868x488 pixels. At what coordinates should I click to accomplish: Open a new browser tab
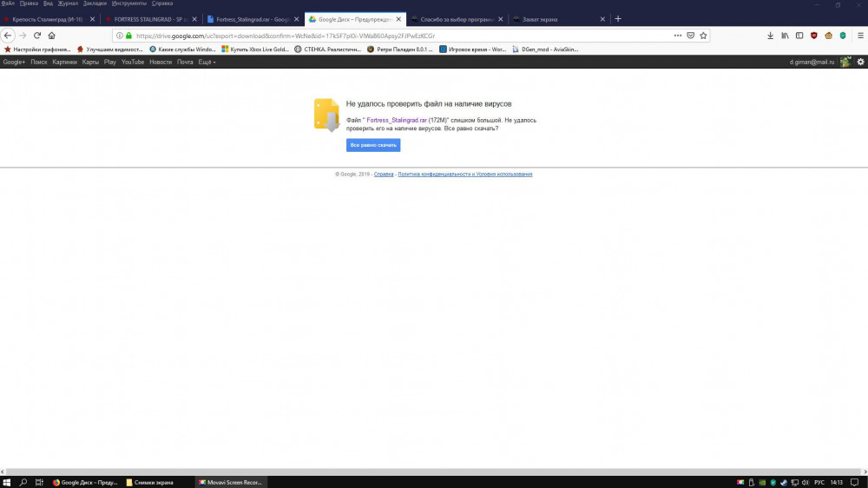tap(618, 19)
